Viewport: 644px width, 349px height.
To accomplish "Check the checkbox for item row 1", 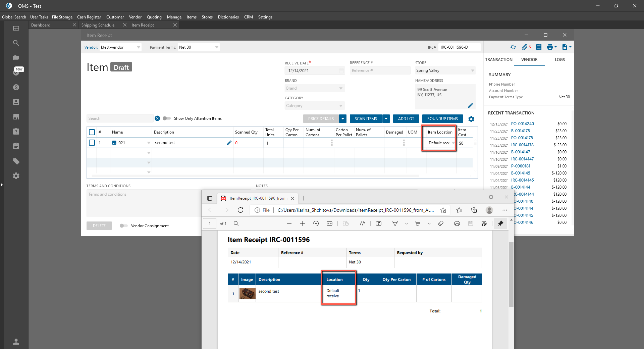I will (x=92, y=143).
